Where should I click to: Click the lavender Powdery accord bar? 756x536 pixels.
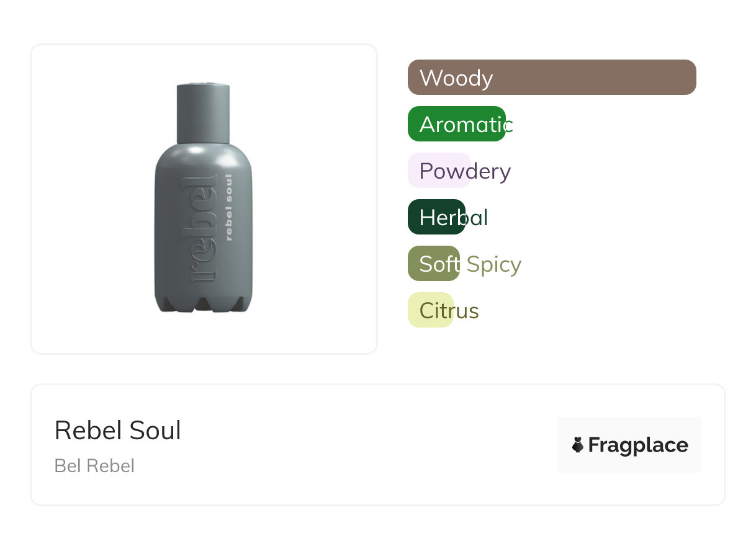click(x=438, y=171)
